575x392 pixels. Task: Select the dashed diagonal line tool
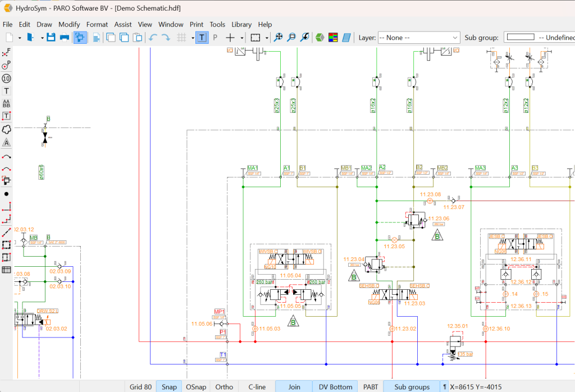point(6,232)
